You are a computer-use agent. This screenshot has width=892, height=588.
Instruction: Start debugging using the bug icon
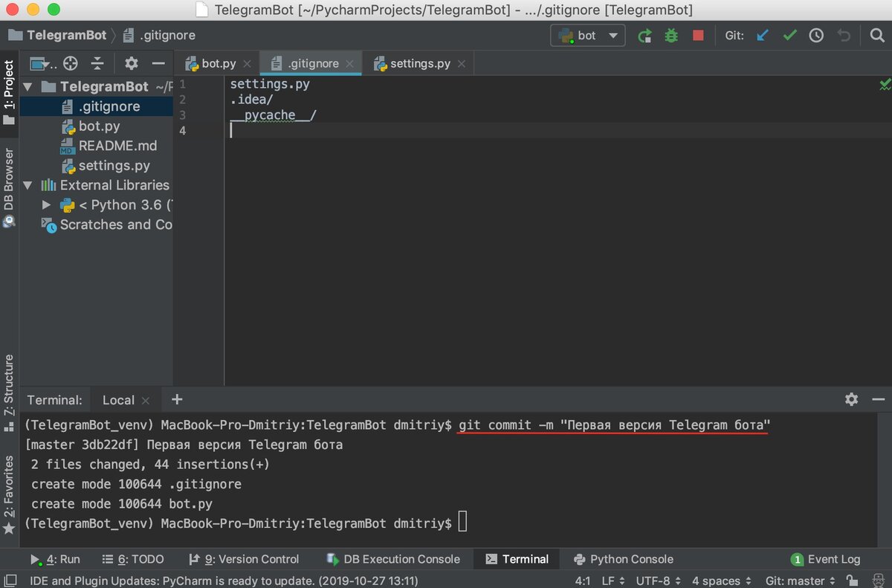[670, 35]
